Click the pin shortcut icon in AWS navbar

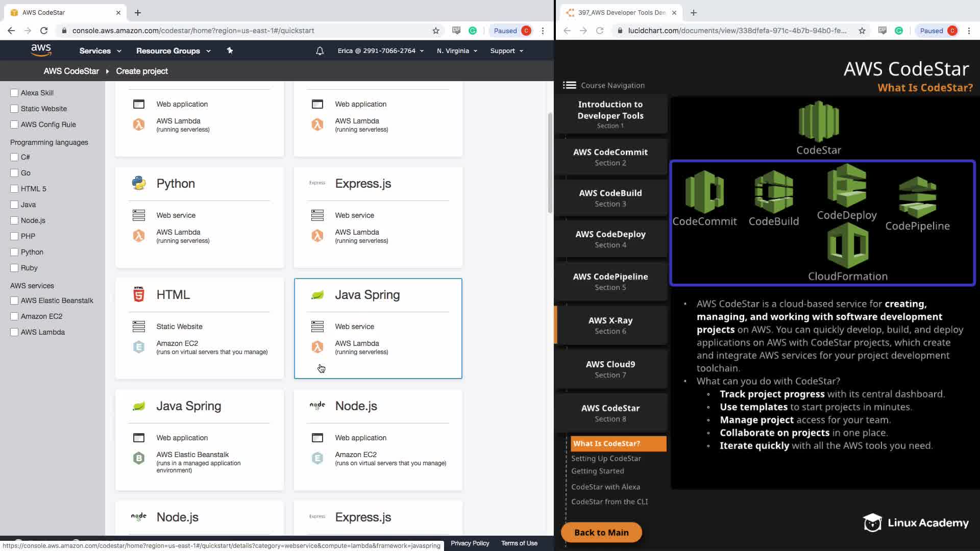click(230, 51)
